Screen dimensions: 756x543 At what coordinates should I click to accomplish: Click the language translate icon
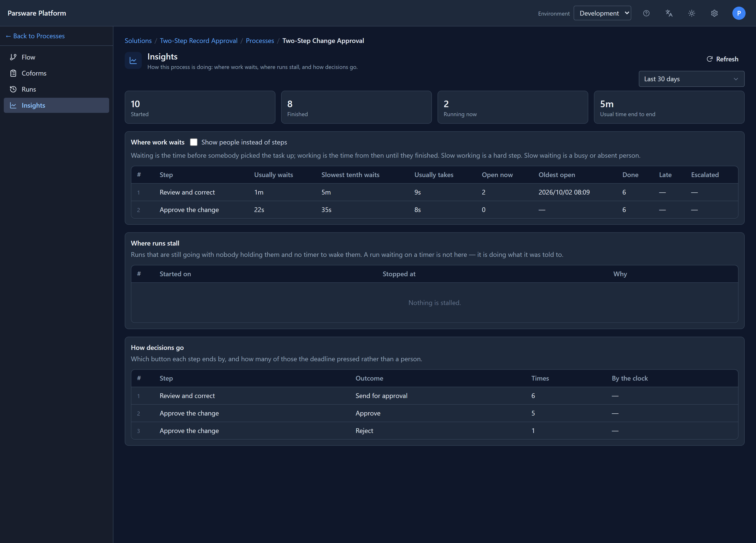click(x=669, y=13)
